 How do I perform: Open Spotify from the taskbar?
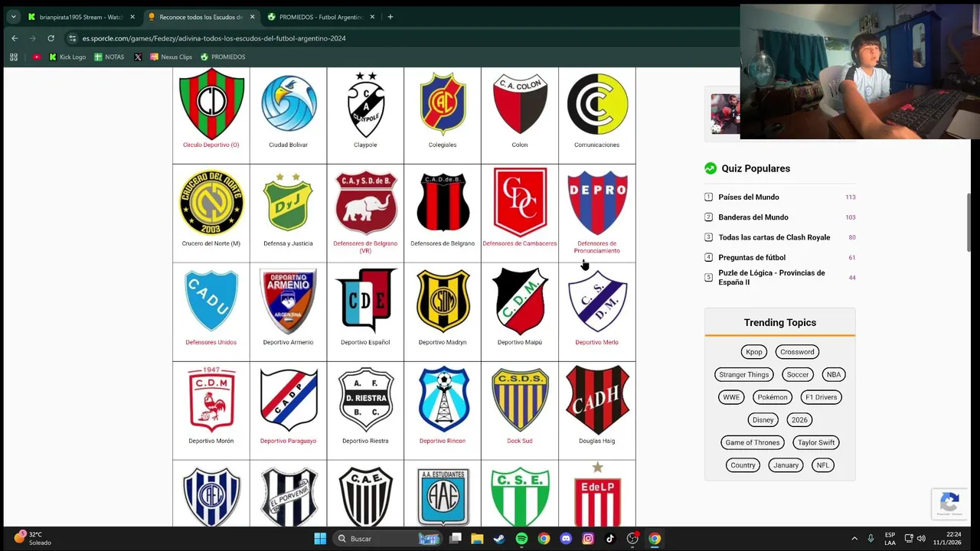(x=521, y=539)
